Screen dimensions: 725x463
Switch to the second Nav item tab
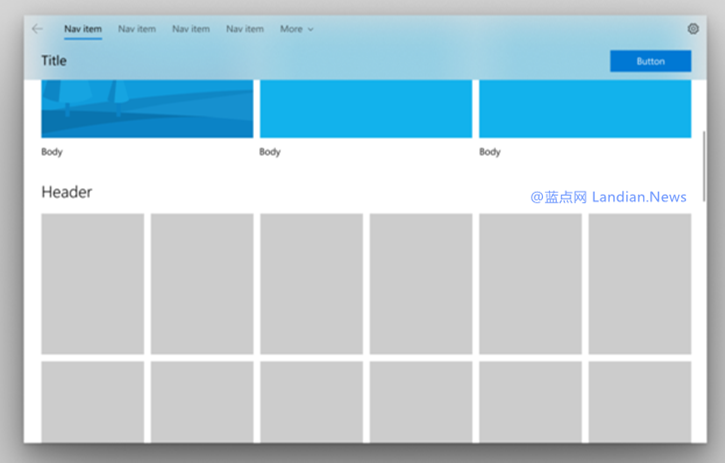[x=137, y=29]
